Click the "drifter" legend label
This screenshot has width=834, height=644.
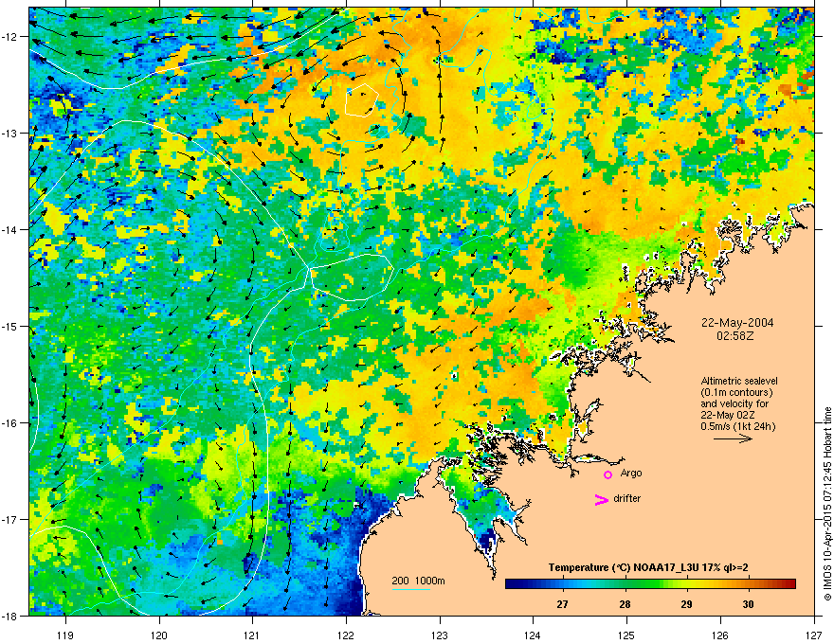pyautogui.click(x=627, y=498)
